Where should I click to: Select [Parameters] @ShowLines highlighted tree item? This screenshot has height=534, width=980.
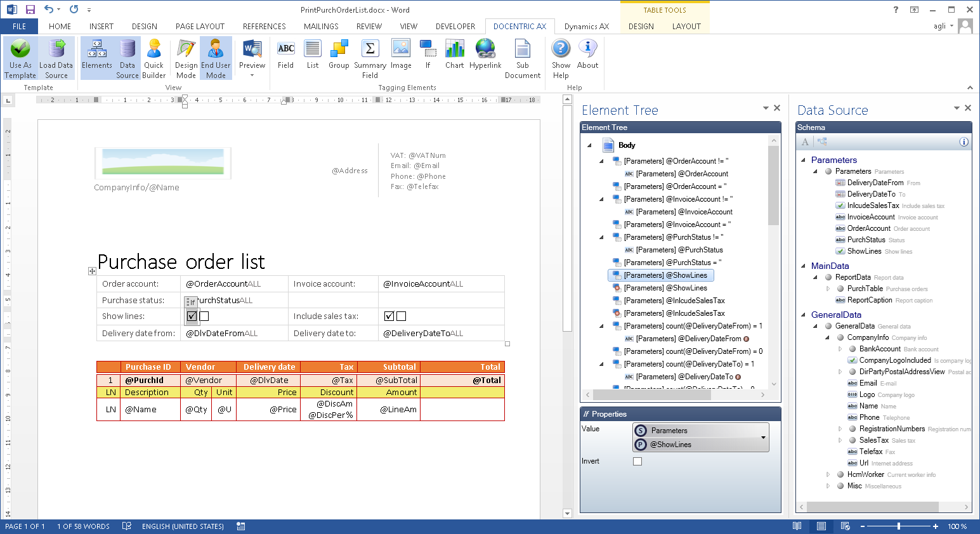coord(661,275)
